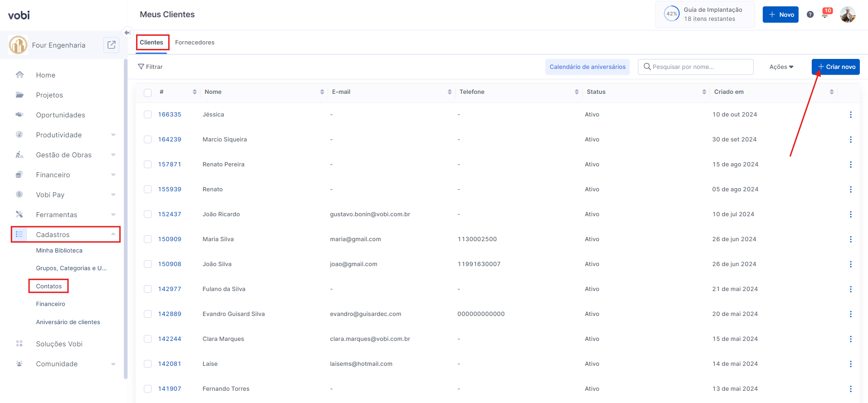This screenshot has width=868, height=403.
Task: Click the vobi logo
Action: click(x=19, y=15)
